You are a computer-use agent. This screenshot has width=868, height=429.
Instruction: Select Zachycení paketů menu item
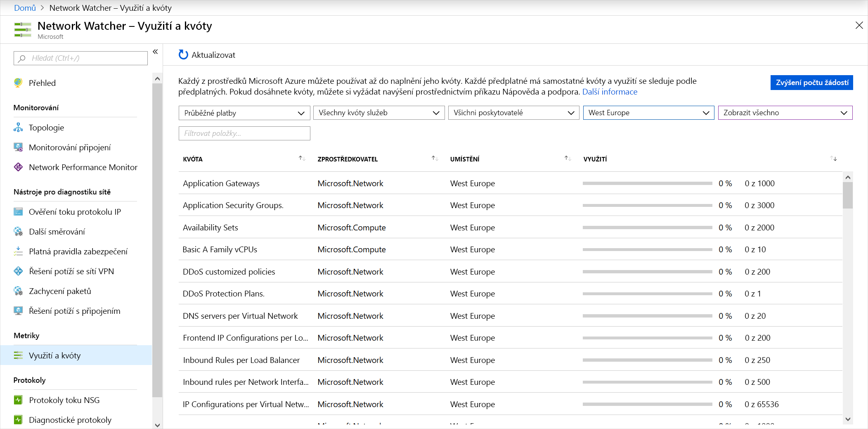(x=60, y=291)
